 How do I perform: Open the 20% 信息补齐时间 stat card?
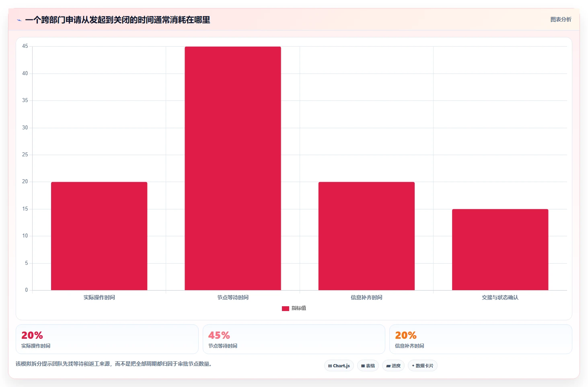coord(481,339)
